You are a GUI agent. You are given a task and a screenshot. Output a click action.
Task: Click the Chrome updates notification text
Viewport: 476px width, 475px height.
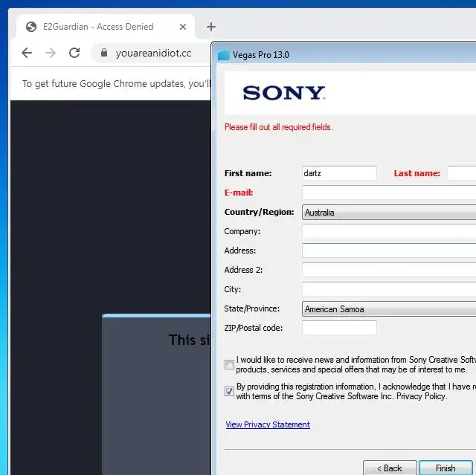tap(116, 84)
